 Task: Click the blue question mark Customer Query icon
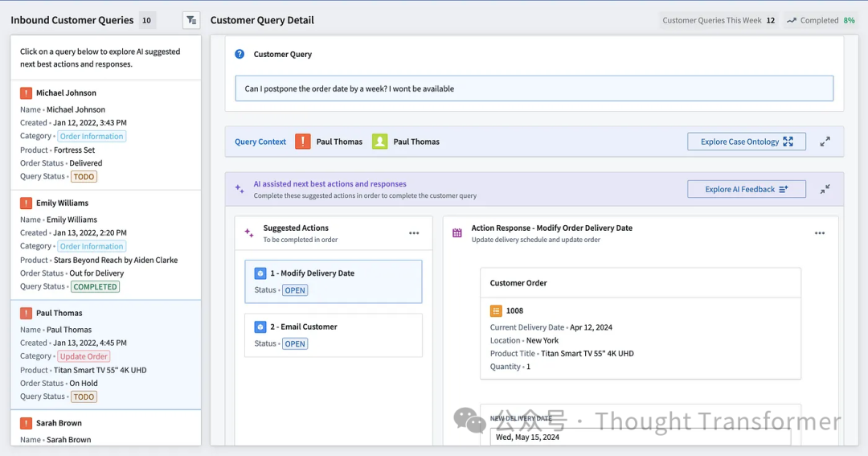pos(240,55)
